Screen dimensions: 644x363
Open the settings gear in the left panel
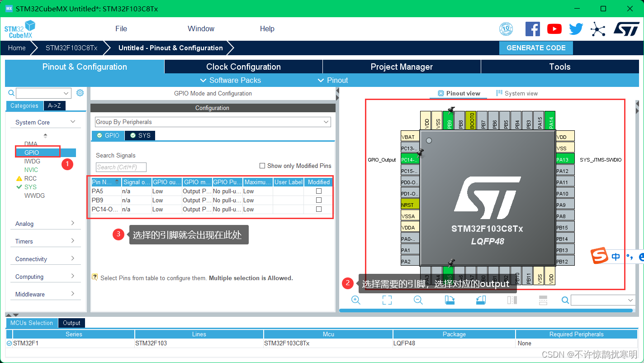pyautogui.click(x=80, y=93)
